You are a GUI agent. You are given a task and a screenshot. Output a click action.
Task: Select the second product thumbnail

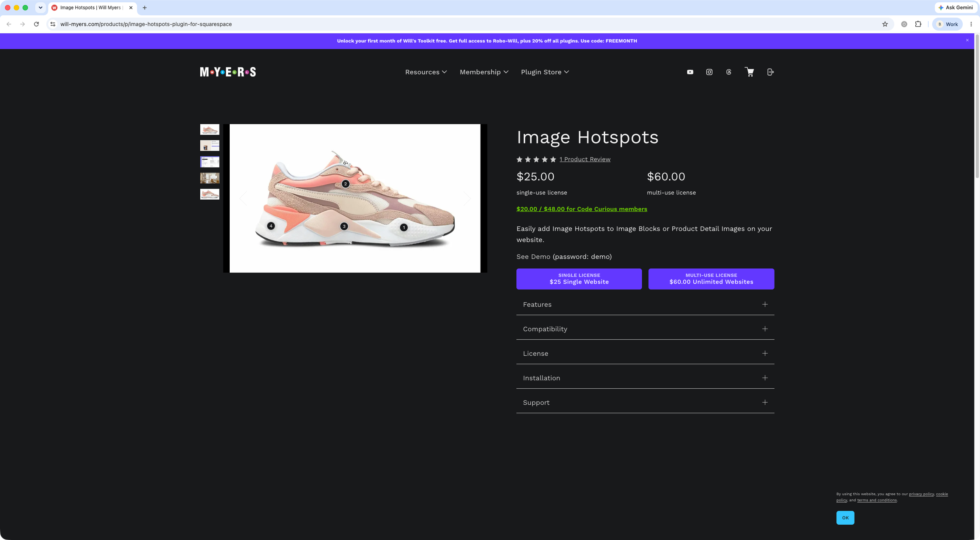click(210, 145)
